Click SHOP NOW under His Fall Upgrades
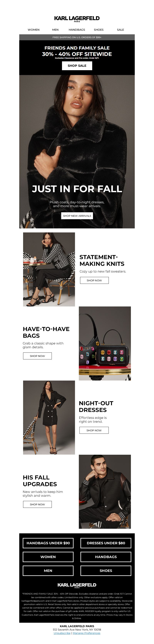 pos(37,504)
